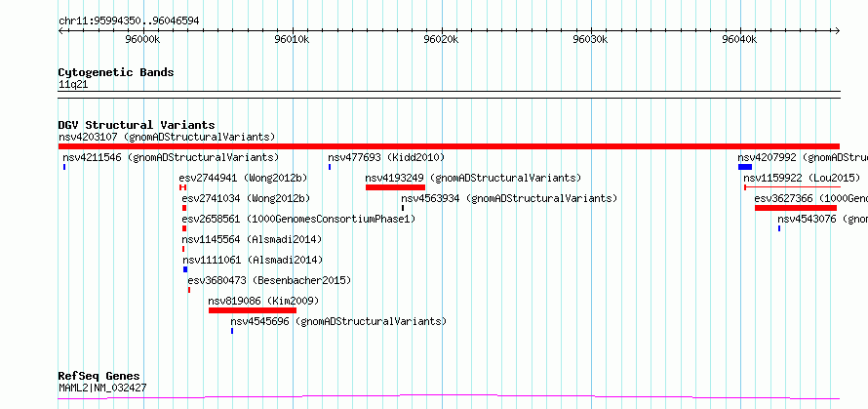
Task: Select the esv2741034 (Wong2012b) label
Action: 246,198
